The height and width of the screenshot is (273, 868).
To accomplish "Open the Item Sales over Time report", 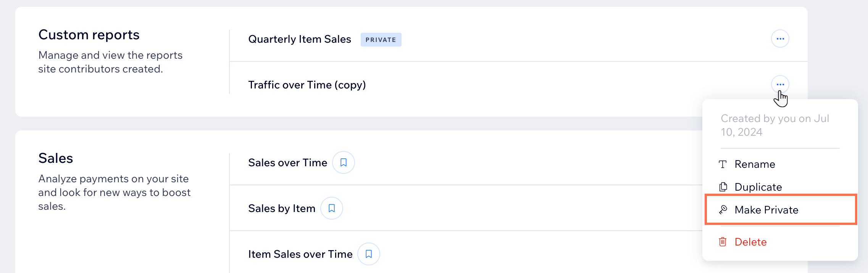I will pyautogui.click(x=300, y=254).
